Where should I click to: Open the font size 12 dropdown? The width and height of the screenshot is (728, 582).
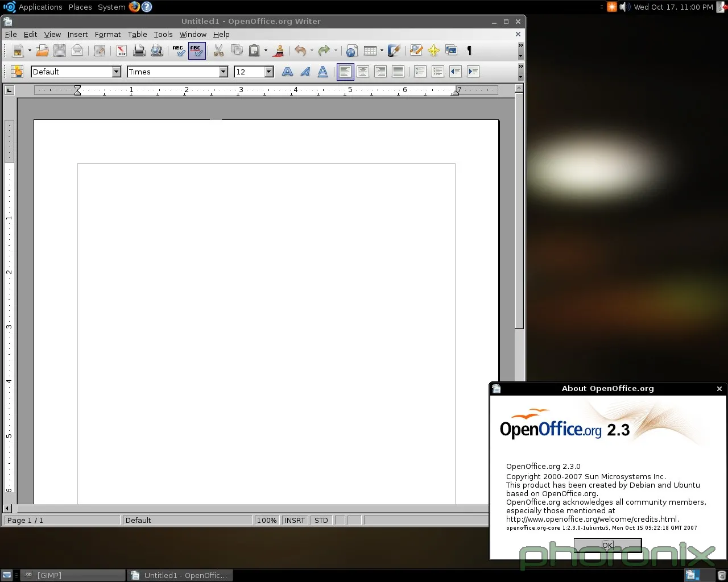point(269,72)
